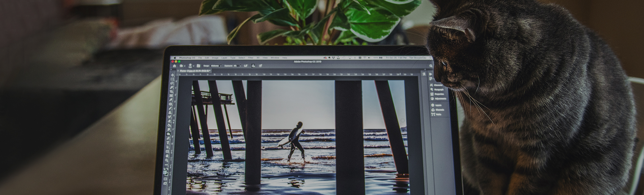This screenshot has width=644, height=195.
Task: Open the Edit menu
Action: pos(207,58)
